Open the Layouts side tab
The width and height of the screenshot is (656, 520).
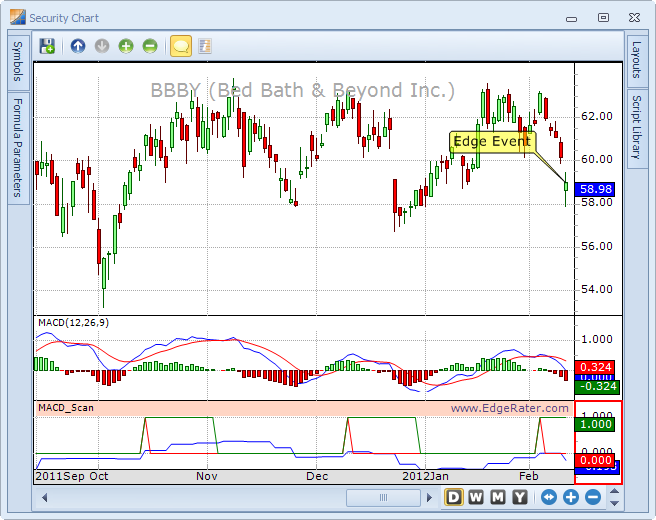click(637, 60)
